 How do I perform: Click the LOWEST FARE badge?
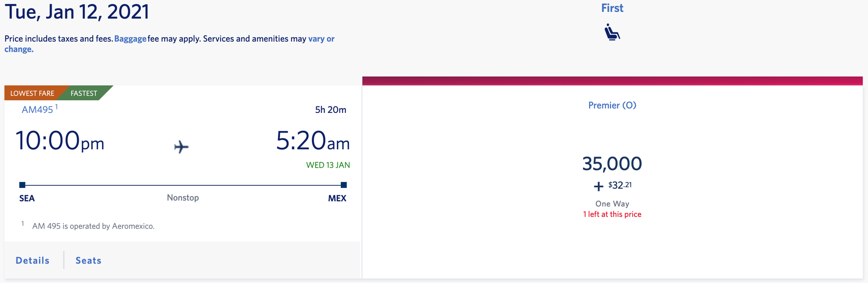point(32,93)
